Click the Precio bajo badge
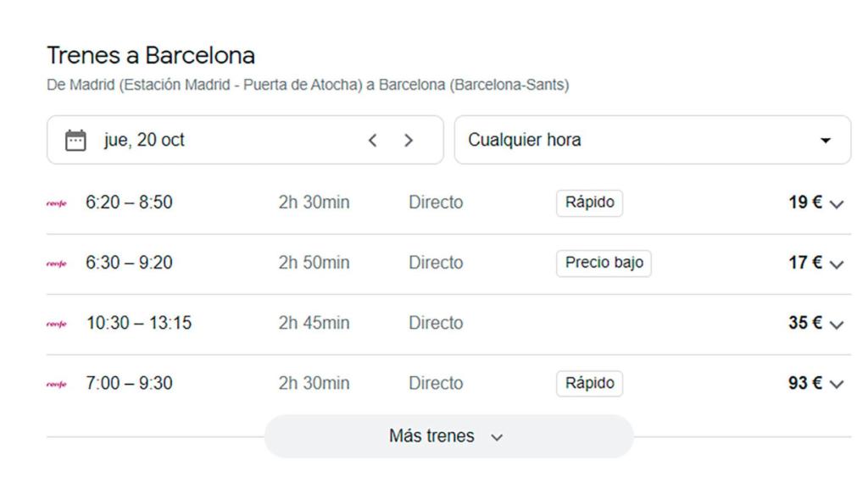This screenshot has height=488, width=868. (x=604, y=262)
